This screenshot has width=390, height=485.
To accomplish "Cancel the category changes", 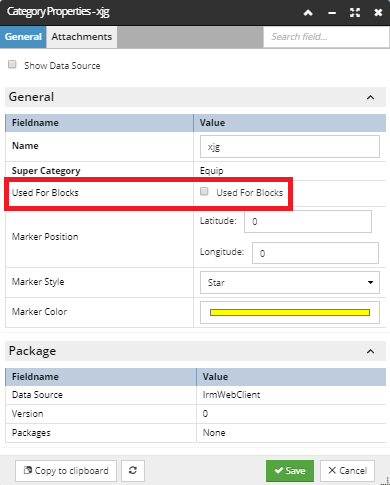I will tap(347, 471).
